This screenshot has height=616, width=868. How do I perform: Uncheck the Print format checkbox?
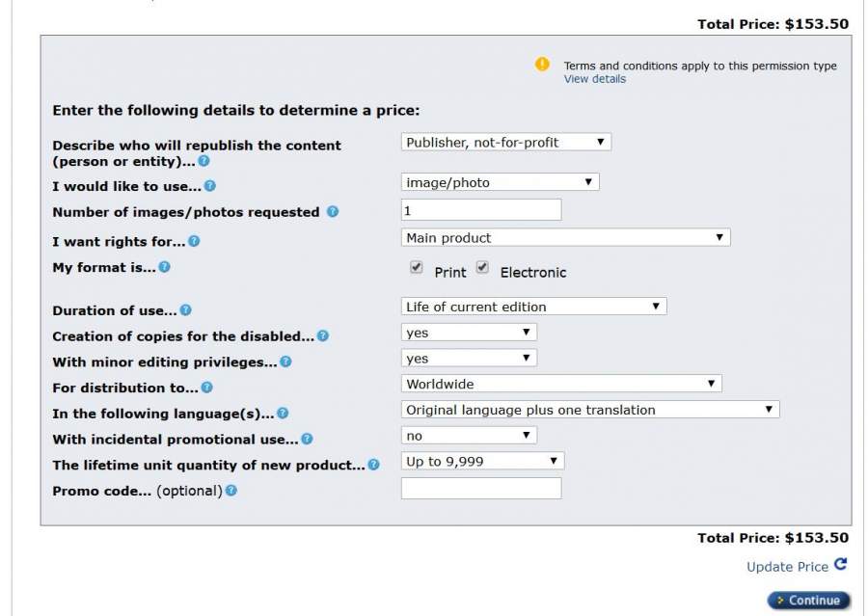(x=417, y=268)
